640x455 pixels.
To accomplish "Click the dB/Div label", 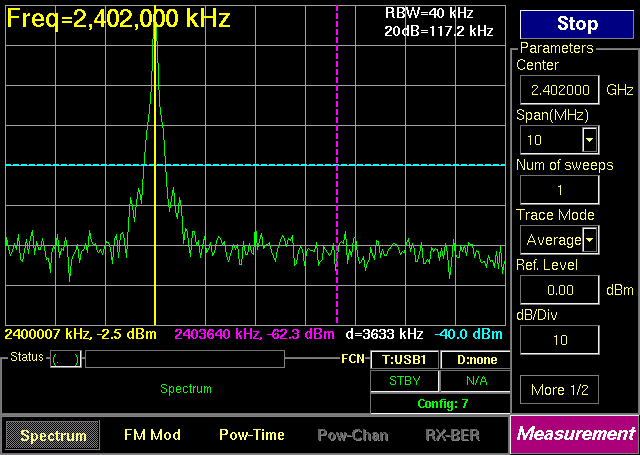I will 537,315.
